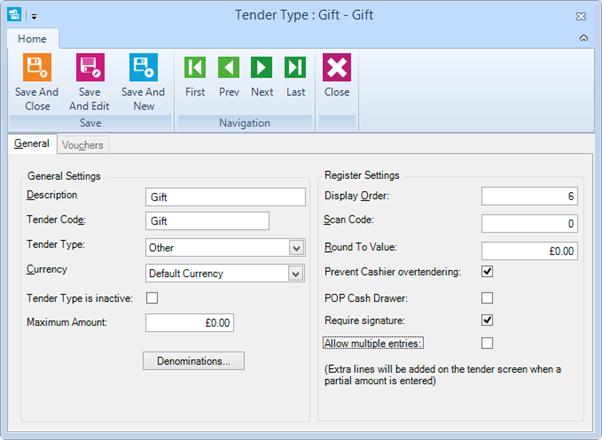Go to the First record

195,67
